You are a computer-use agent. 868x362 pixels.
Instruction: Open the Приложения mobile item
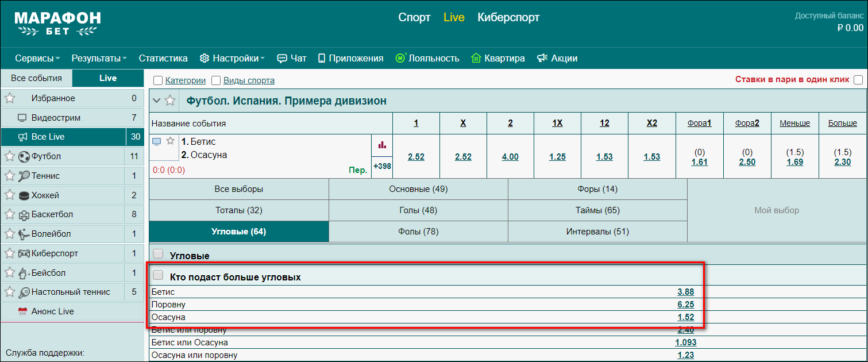tap(350, 58)
